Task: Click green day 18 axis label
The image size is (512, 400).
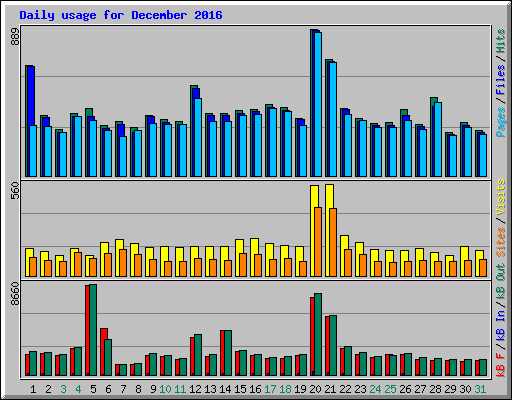Action: click(285, 389)
